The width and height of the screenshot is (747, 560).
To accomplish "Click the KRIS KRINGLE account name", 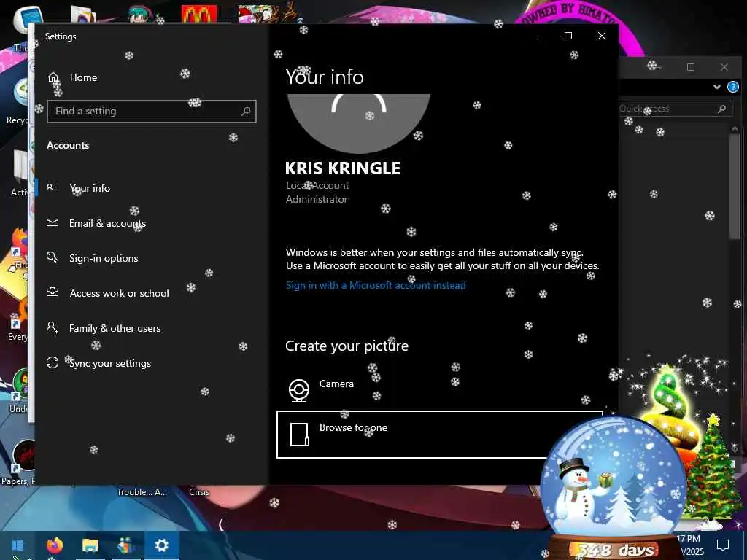I will (x=343, y=168).
